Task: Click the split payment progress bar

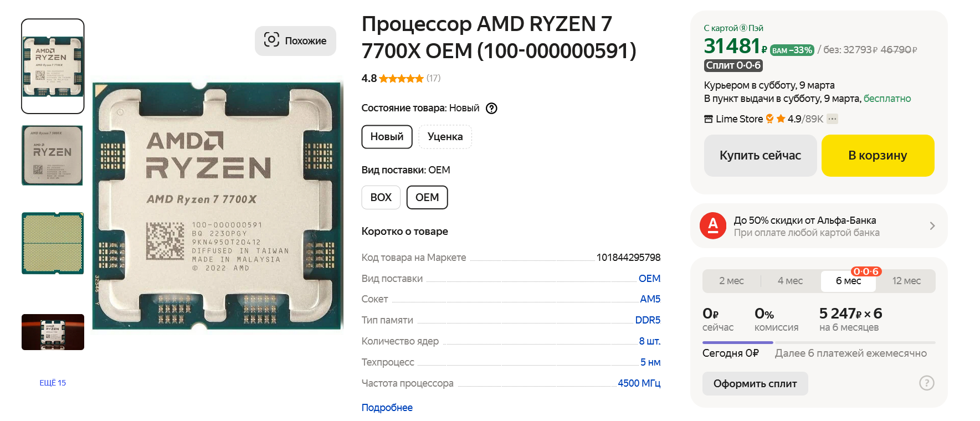Action: click(x=818, y=342)
